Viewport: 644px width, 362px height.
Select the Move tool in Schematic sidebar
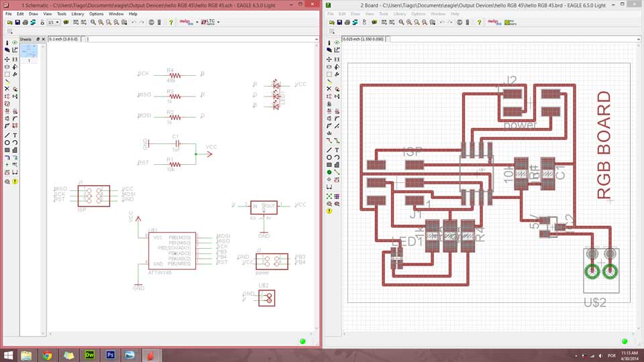coord(7,59)
